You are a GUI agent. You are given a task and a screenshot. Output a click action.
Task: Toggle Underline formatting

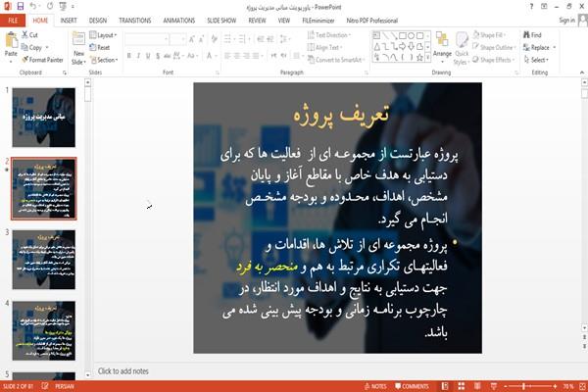point(148,56)
